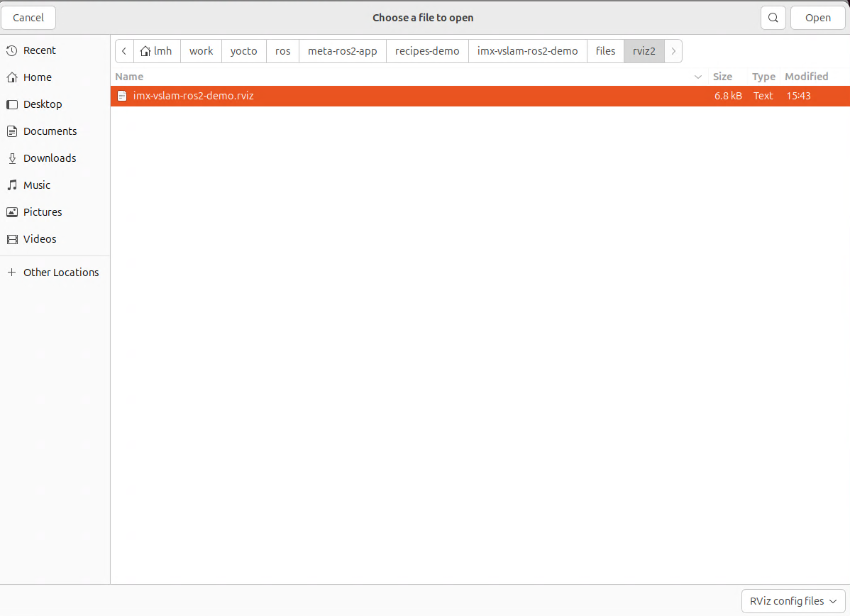Open Desktop folder in sidebar

[43, 104]
